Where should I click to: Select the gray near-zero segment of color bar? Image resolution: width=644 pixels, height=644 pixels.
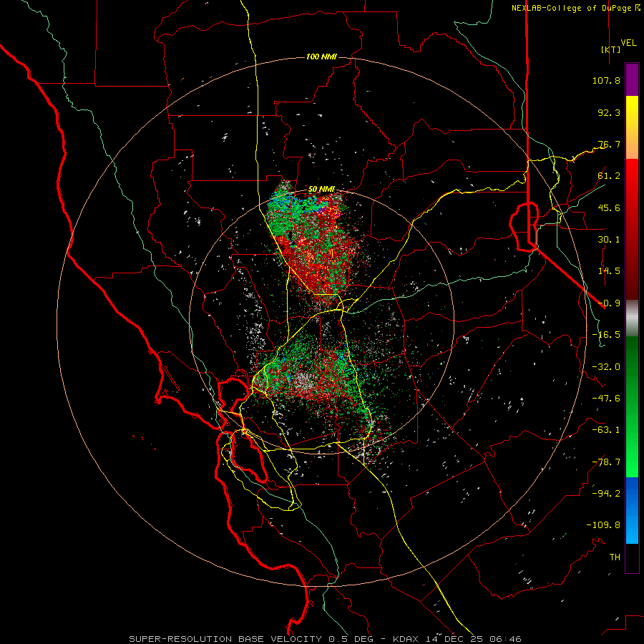(632, 318)
